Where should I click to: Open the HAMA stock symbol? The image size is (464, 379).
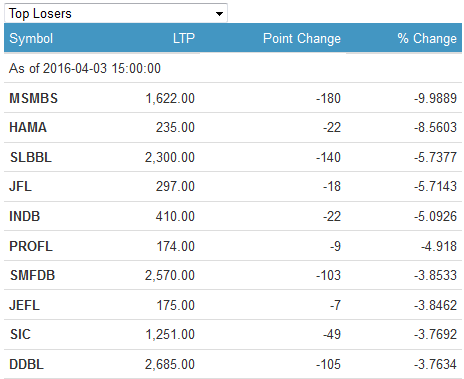point(28,127)
